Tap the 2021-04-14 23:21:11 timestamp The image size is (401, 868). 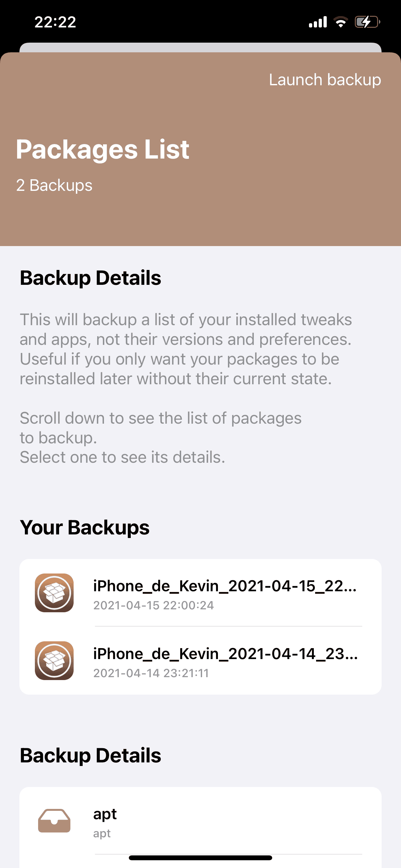pos(151,673)
